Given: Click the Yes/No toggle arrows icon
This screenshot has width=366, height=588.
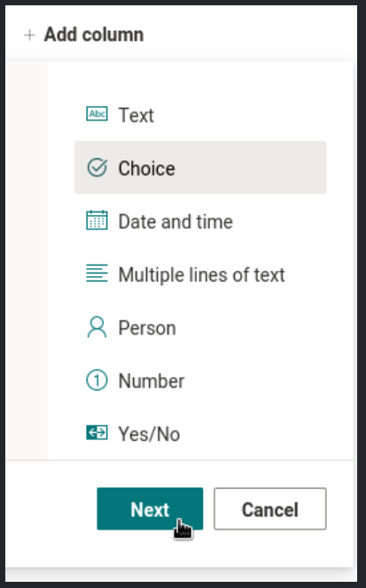Looking at the screenshot, I should pyautogui.click(x=97, y=433).
